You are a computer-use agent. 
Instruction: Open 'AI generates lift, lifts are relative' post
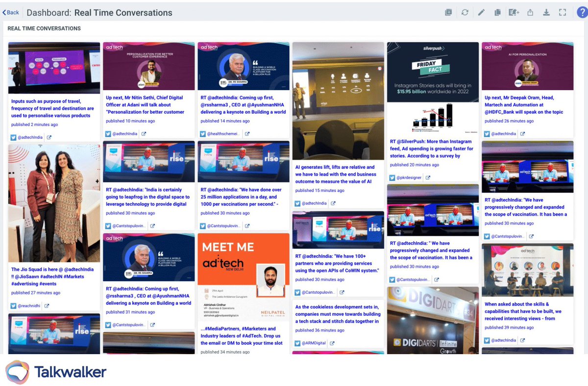336,174
